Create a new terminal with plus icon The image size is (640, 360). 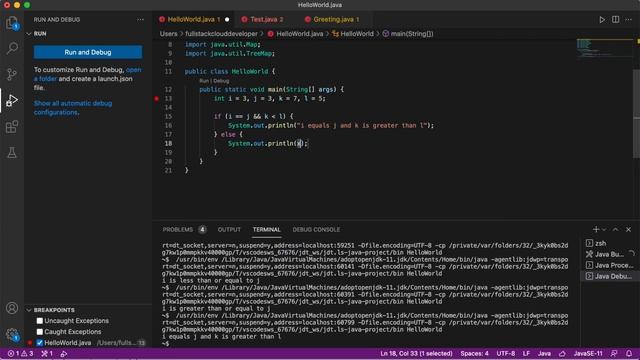(596, 229)
